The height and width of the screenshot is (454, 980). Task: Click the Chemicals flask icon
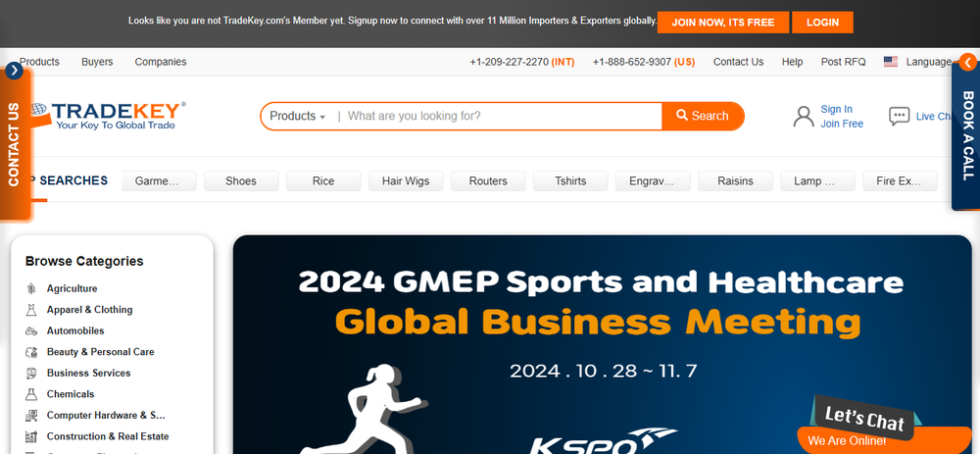[31, 394]
